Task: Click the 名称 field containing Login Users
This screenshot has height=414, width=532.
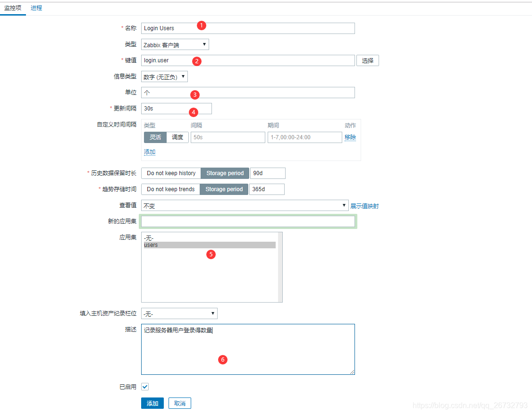Action: point(248,28)
